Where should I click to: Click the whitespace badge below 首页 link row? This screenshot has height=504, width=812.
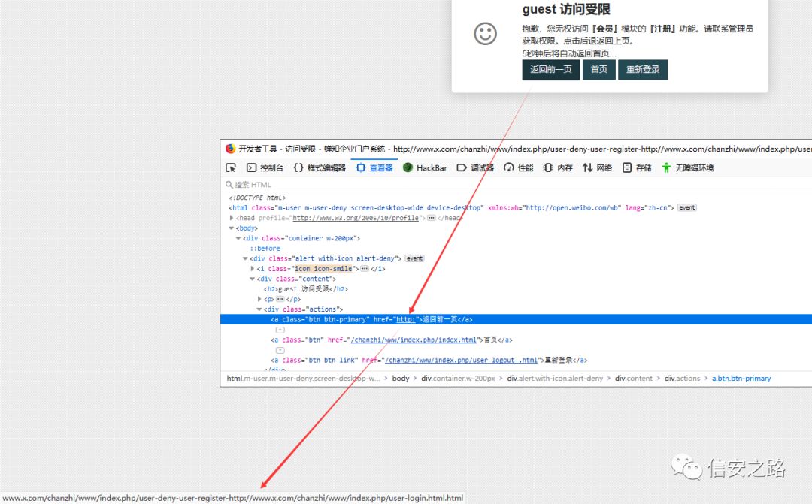pos(280,350)
